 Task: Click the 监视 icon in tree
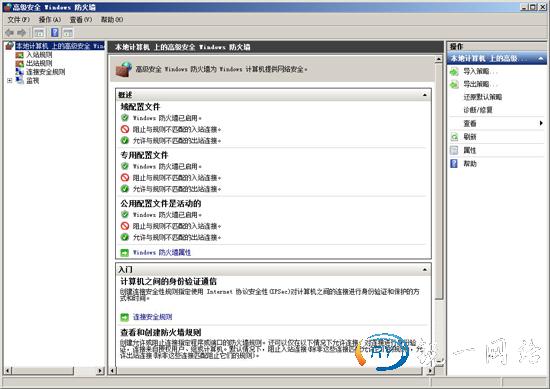(20, 80)
